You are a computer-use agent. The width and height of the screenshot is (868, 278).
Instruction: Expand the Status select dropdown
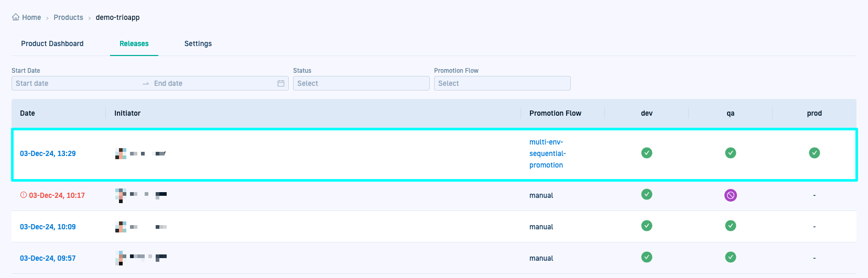(361, 83)
